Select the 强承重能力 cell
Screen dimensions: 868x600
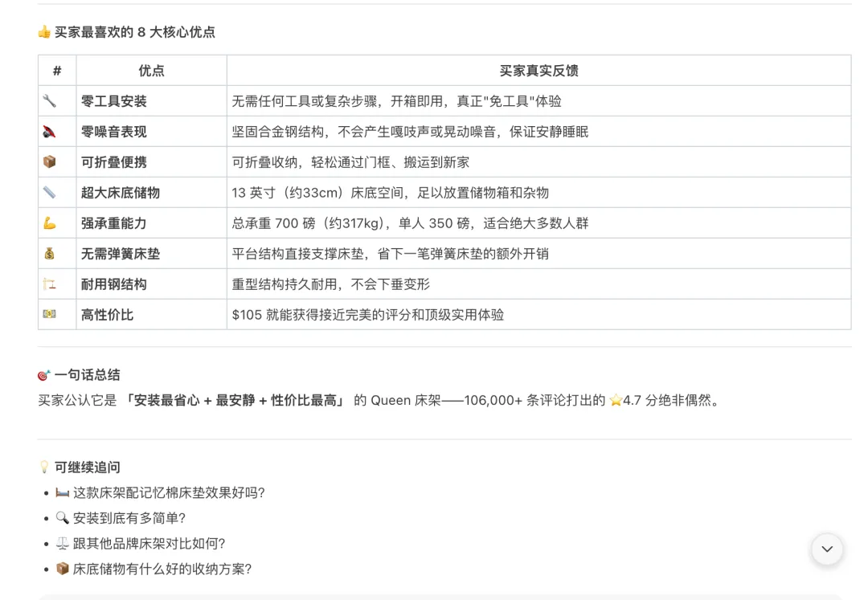coord(151,222)
